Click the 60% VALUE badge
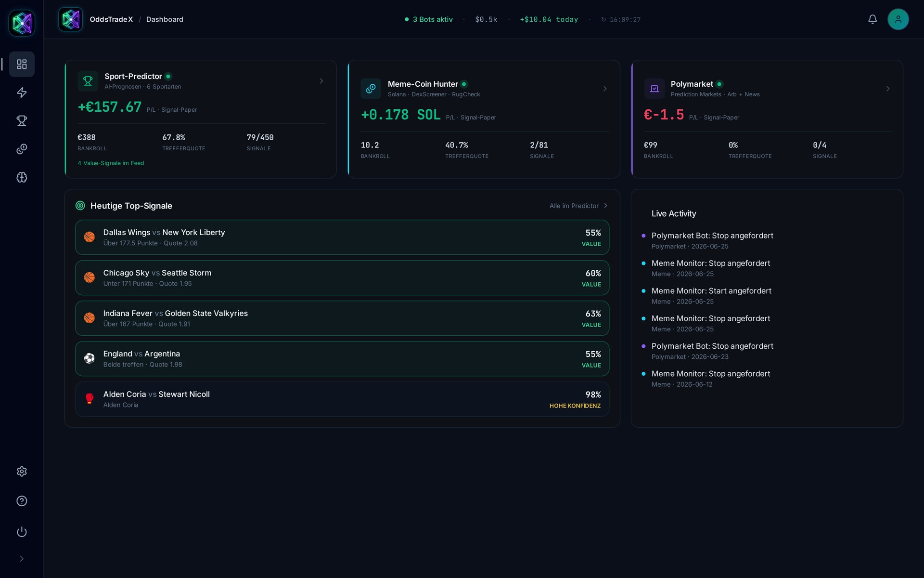Image resolution: width=924 pixels, height=578 pixels. (x=591, y=278)
